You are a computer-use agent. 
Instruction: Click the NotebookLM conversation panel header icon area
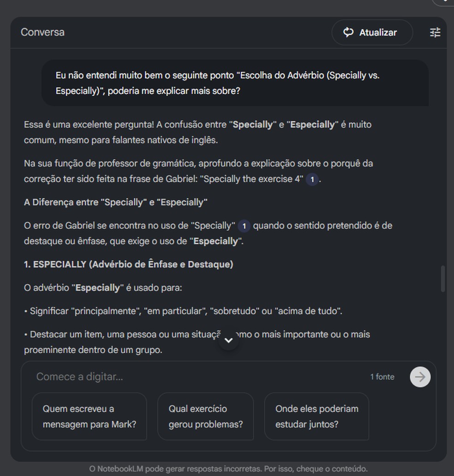pos(42,32)
